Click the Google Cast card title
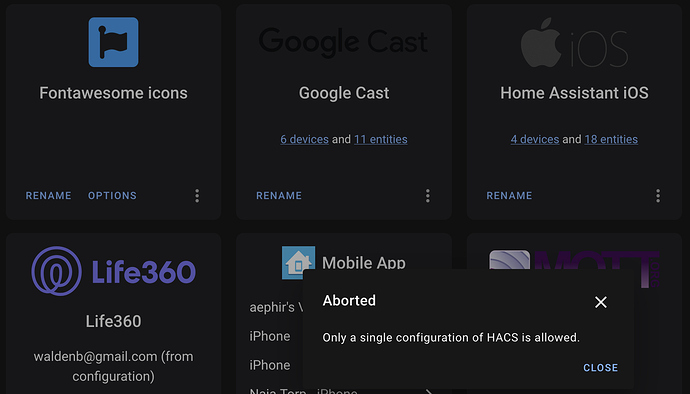Viewport: 690px width, 394px height. tap(344, 93)
